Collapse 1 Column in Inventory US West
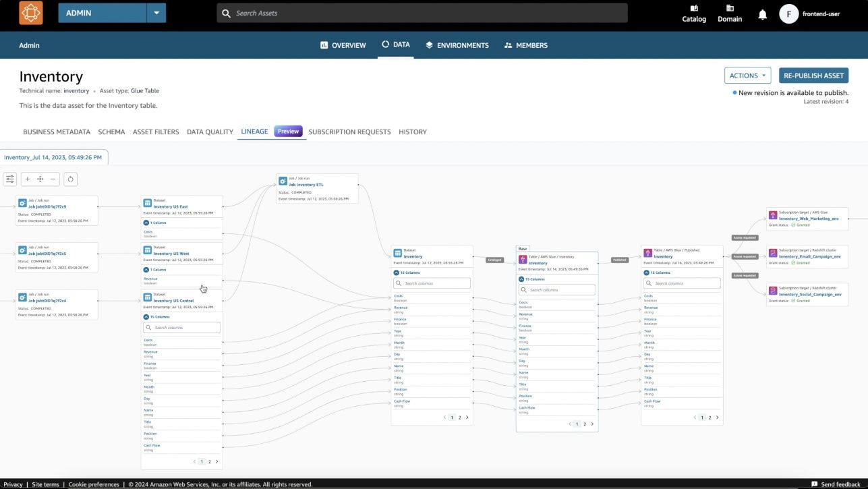Viewport: 868px width, 489px height. 146,270
